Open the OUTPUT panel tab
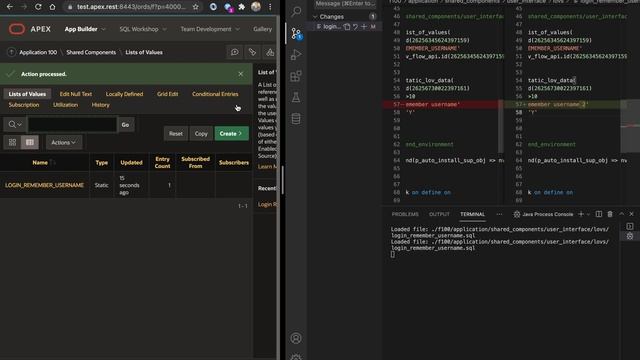The width and height of the screenshot is (640, 360). [439, 214]
